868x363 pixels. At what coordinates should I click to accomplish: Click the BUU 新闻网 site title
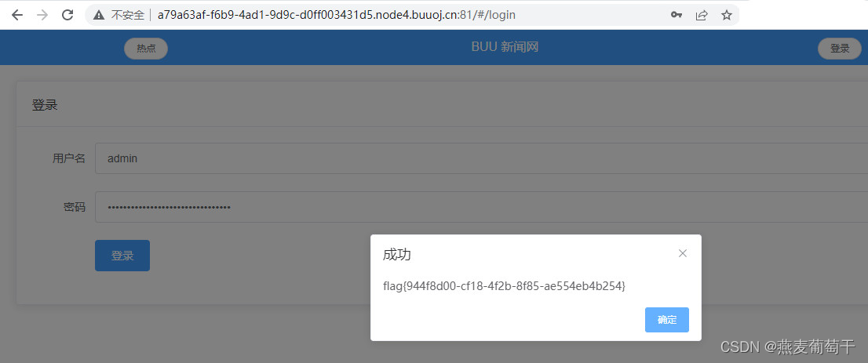pyautogui.click(x=505, y=47)
